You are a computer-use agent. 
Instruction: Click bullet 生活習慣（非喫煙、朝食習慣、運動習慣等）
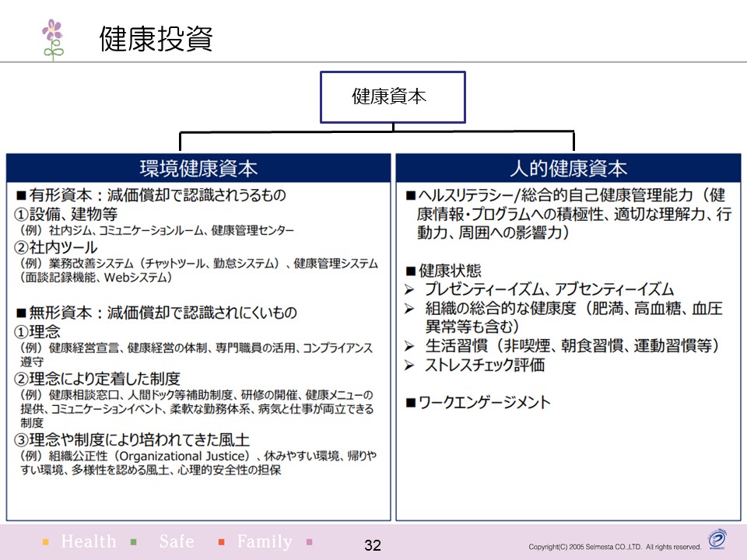(x=562, y=345)
